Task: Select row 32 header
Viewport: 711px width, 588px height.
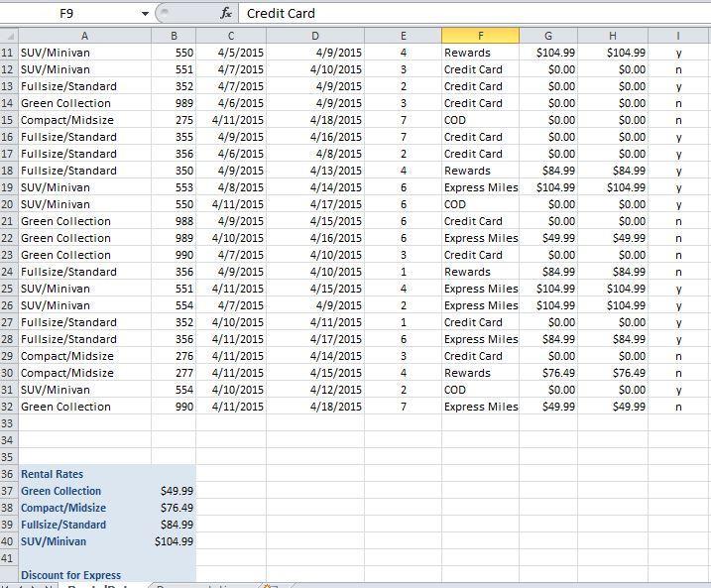Action: [9, 407]
